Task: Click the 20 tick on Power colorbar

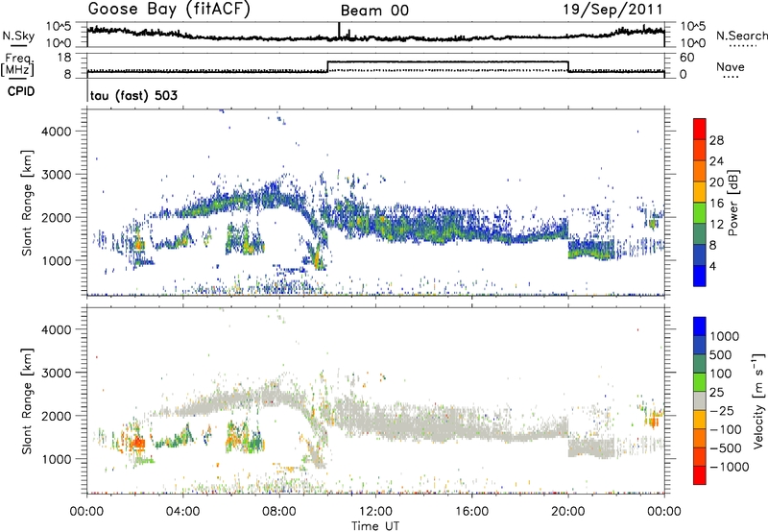Action: tap(716, 182)
